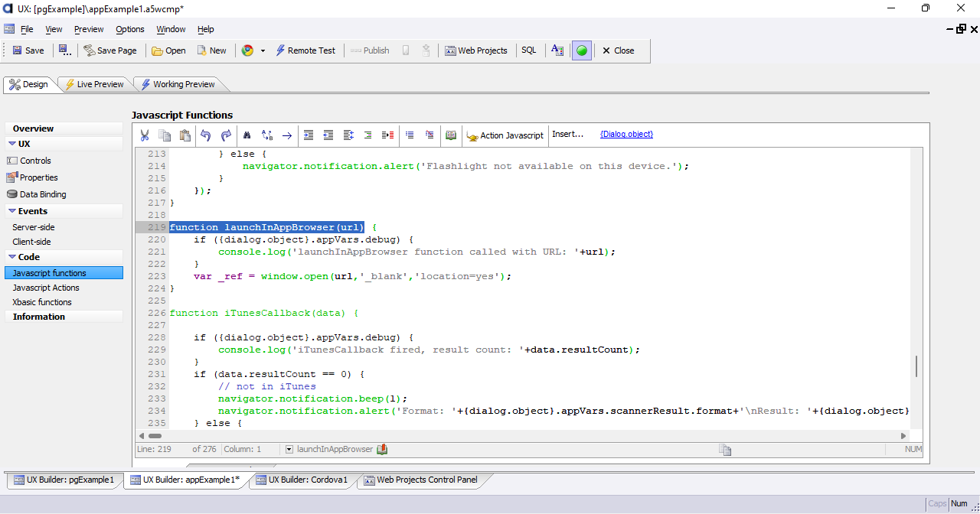980x514 pixels.
Task: Click the Save Page toolbar button
Action: pyautogui.click(x=110, y=50)
